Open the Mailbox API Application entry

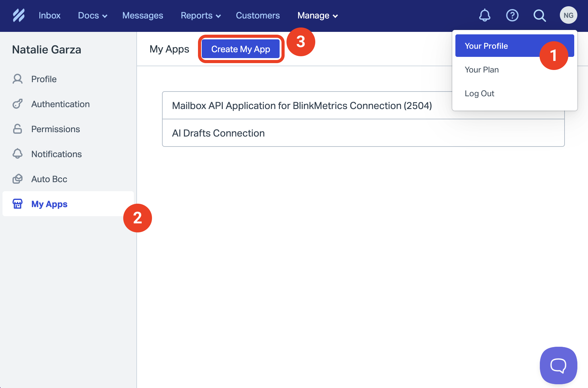pos(302,106)
